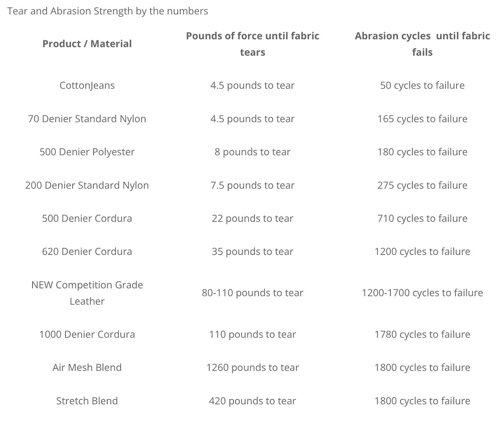Select "1200-1700 cycles to failure" value
The height and width of the screenshot is (422, 504).
pyautogui.click(x=422, y=293)
